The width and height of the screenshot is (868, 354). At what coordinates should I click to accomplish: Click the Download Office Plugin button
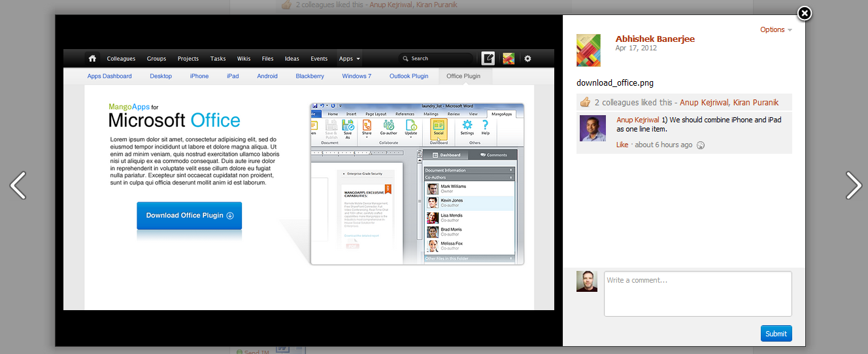point(189,215)
